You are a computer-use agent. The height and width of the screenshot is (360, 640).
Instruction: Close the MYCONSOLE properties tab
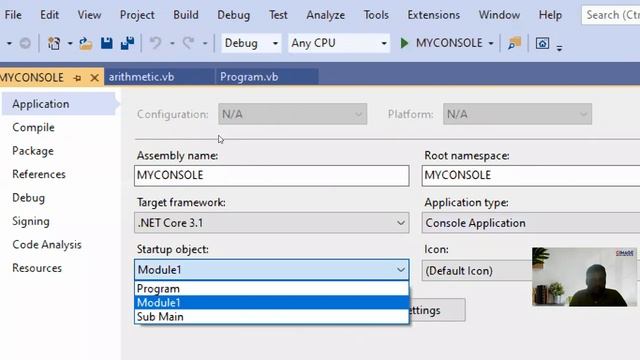[94, 78]
